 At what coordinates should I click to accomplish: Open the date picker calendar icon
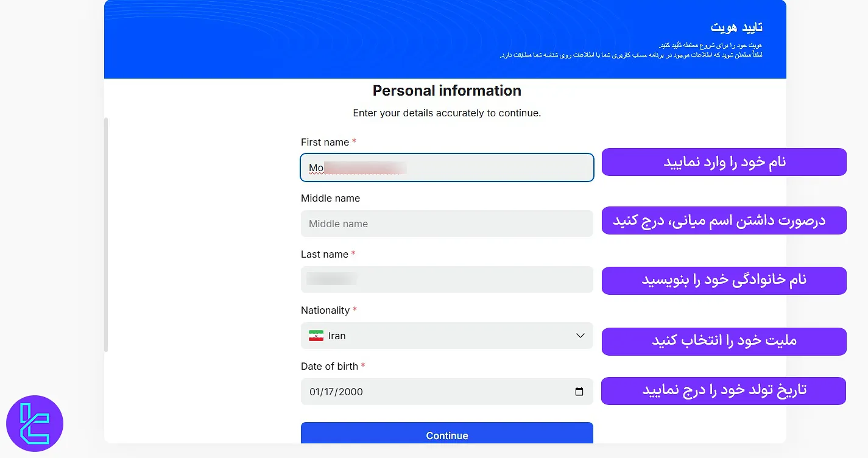[579, 392]
